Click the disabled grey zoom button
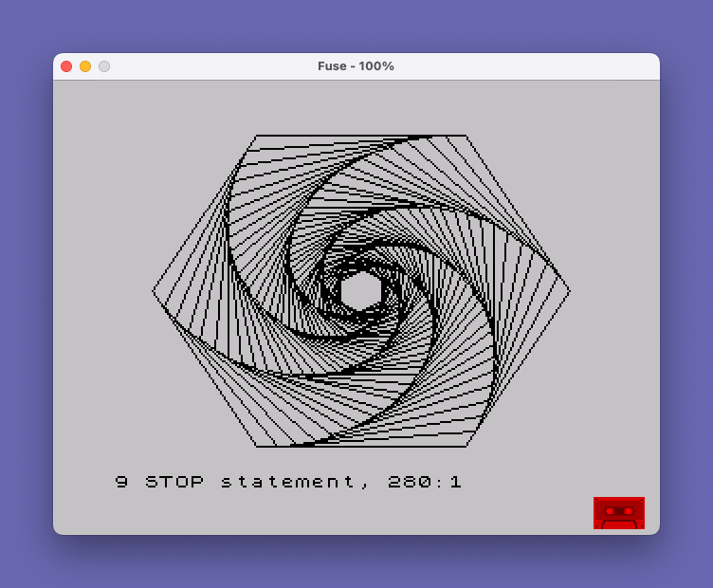 [x=104, y=66]
